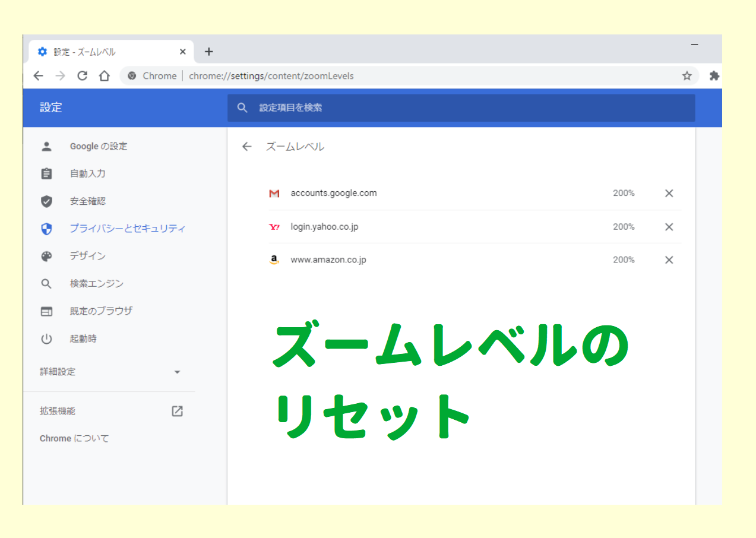
Task: Open 安全確認 settings
Action: pyautogui.click(x=88, y=201)
